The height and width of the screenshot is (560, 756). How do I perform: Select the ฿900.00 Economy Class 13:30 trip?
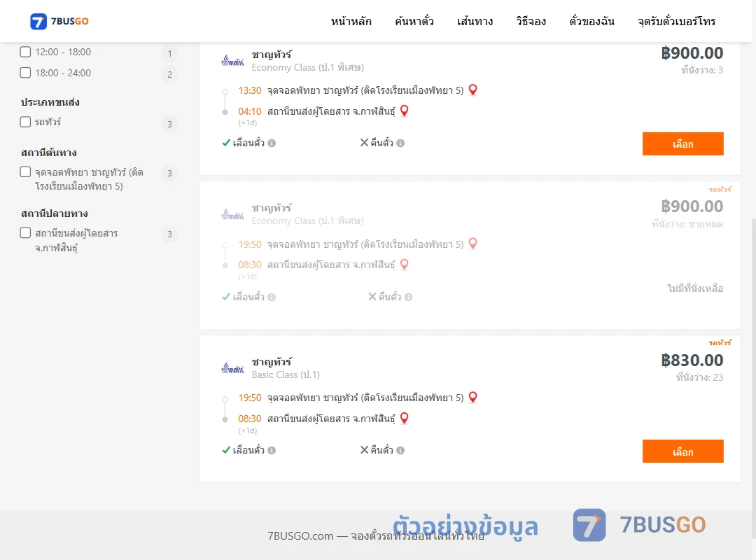[682, 143]
